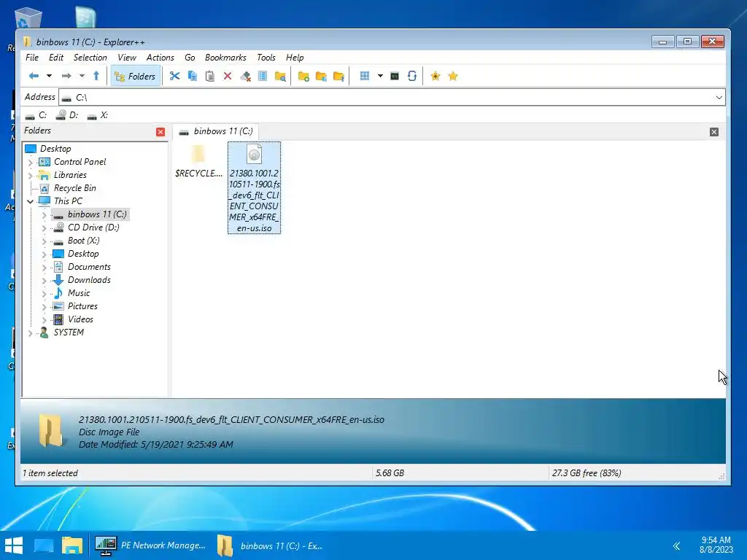Click the Copy To folder icon

321,76
